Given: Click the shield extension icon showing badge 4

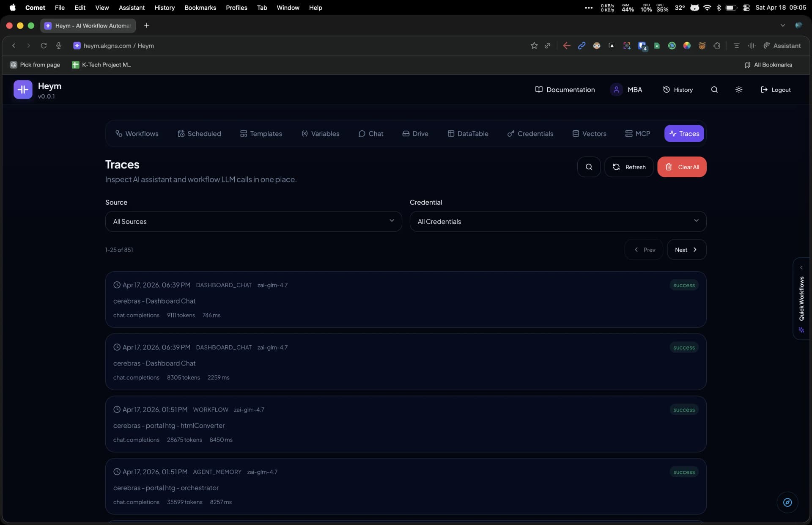Looking at the screenshot, I should [x=642, y=46].
